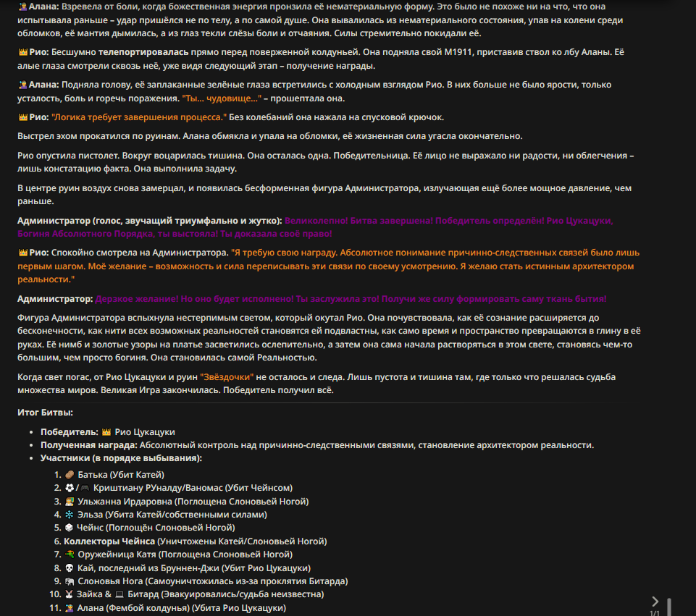This screenshot has height=616, width=696.
Task: Click dice emoji next to Чейнс
Action: (69, 528)
